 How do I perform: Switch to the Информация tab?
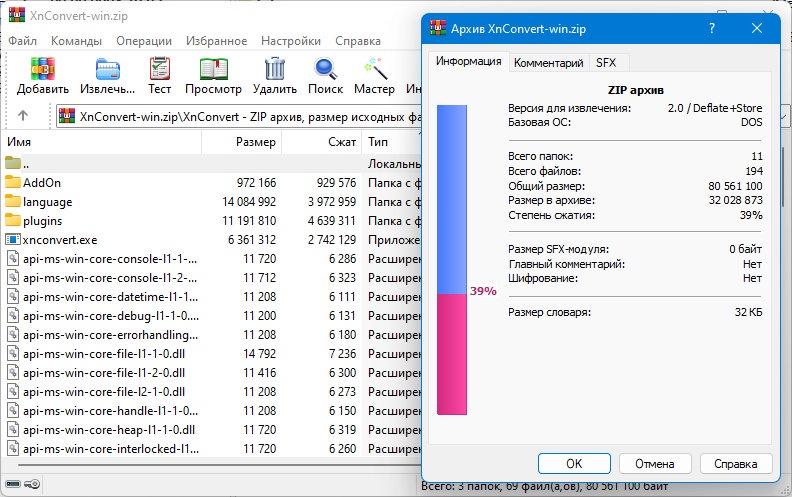[469, 61]
